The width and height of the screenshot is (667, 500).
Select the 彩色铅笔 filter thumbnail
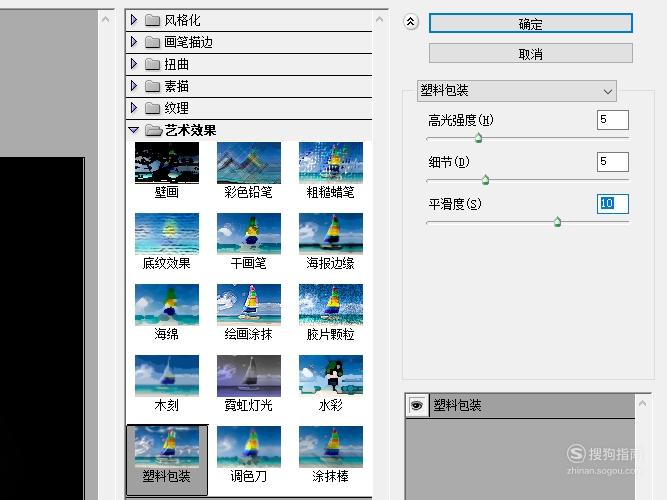click(x=249, y=163)
